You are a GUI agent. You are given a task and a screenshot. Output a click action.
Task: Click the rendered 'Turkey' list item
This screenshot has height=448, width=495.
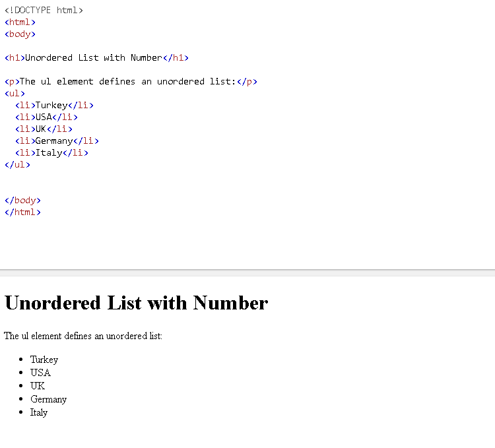click(44, 360)
